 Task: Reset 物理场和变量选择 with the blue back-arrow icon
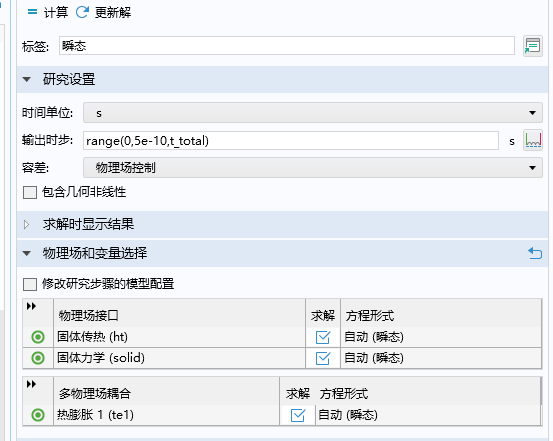click(x=535, y=253)
